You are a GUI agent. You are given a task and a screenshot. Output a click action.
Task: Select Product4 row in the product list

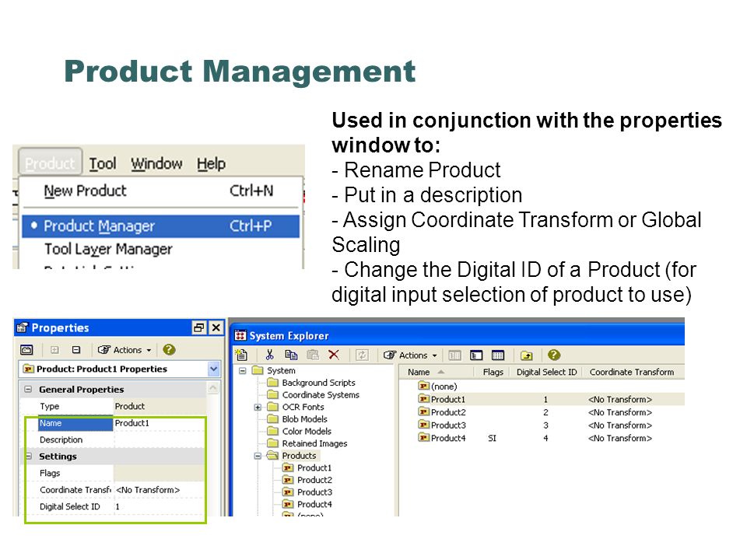[x=542, y=438]
